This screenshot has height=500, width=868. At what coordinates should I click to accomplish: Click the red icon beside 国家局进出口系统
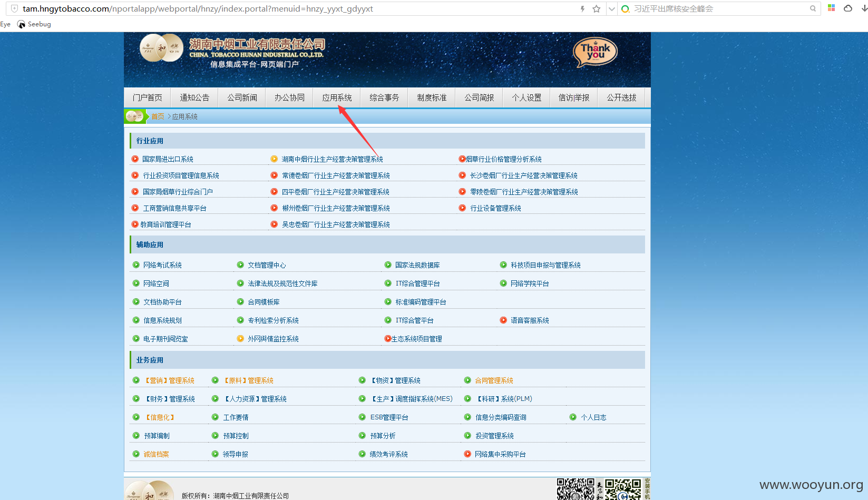pos(135,159)
